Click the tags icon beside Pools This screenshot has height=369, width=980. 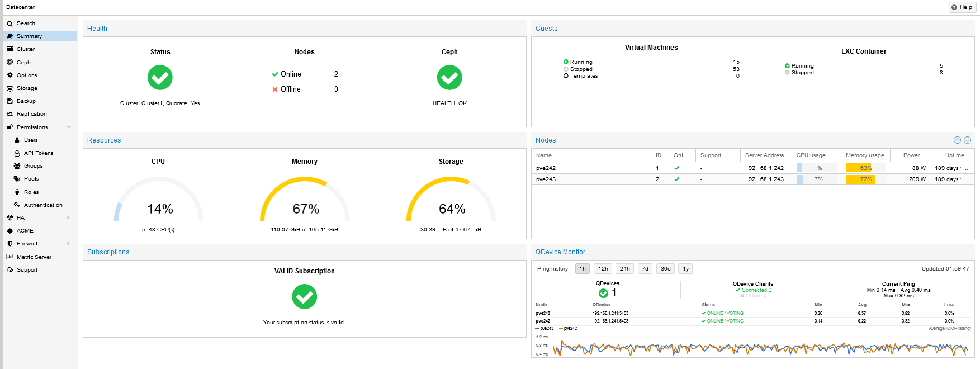[x=17, y=179]
